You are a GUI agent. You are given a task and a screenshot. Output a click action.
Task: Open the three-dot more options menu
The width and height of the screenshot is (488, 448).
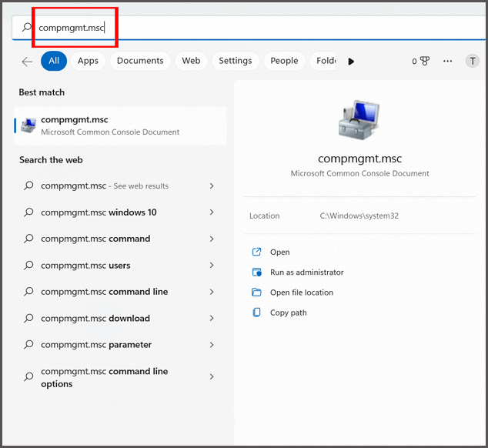pyautogui.click(x=447, y=61)
